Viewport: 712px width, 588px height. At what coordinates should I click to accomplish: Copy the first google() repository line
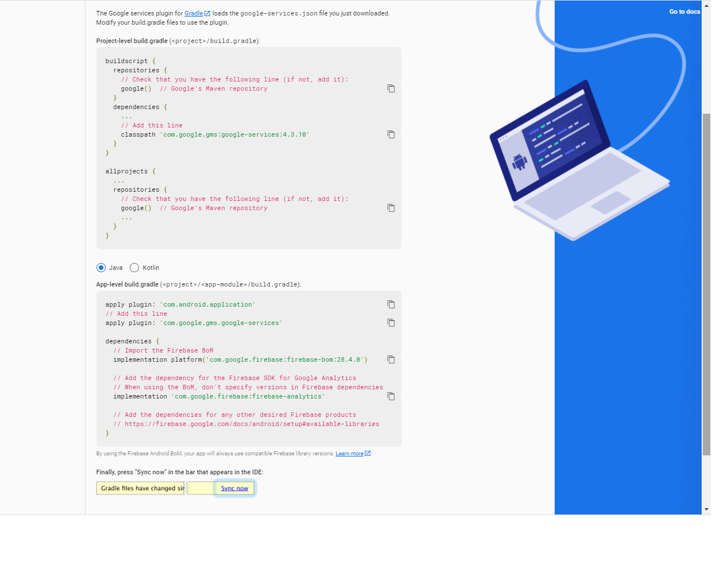[x=391, y=88]
